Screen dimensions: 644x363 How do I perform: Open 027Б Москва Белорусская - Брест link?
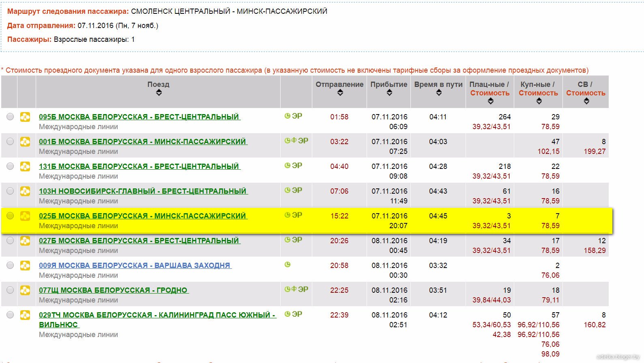pyautogui.click(x=140, y=241)
